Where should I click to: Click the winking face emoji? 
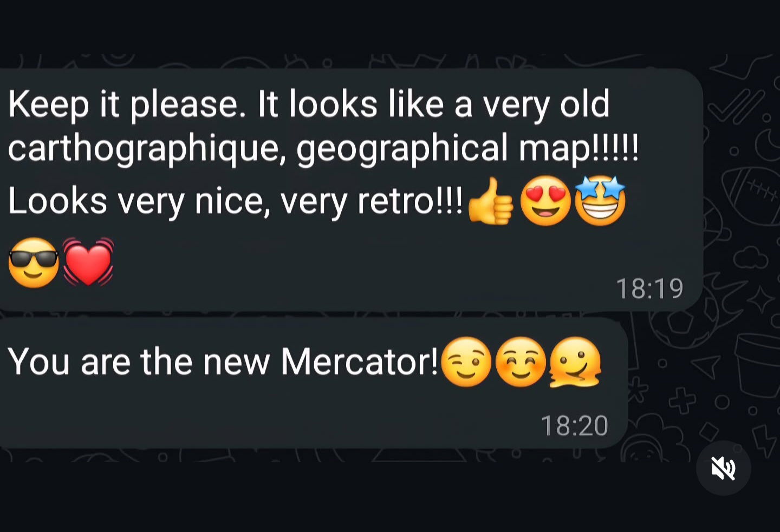tap(466, 362)
